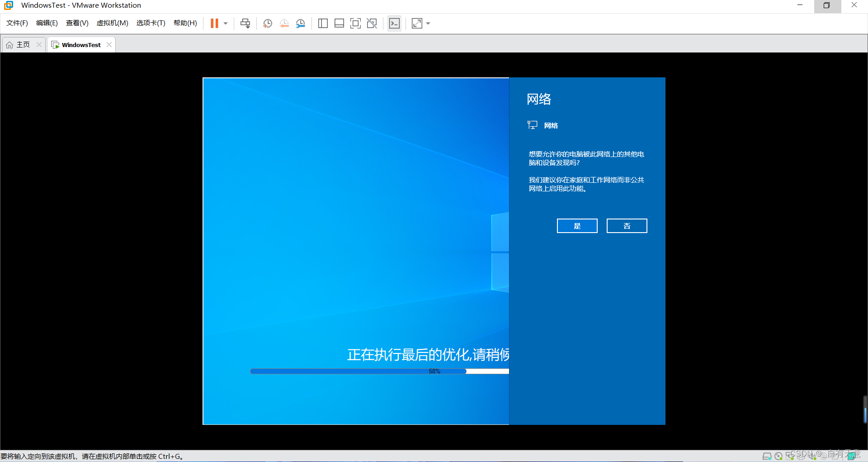Click the sound card status icon
This screenshot has width=868, height=462.
click(x=812, y=456)
